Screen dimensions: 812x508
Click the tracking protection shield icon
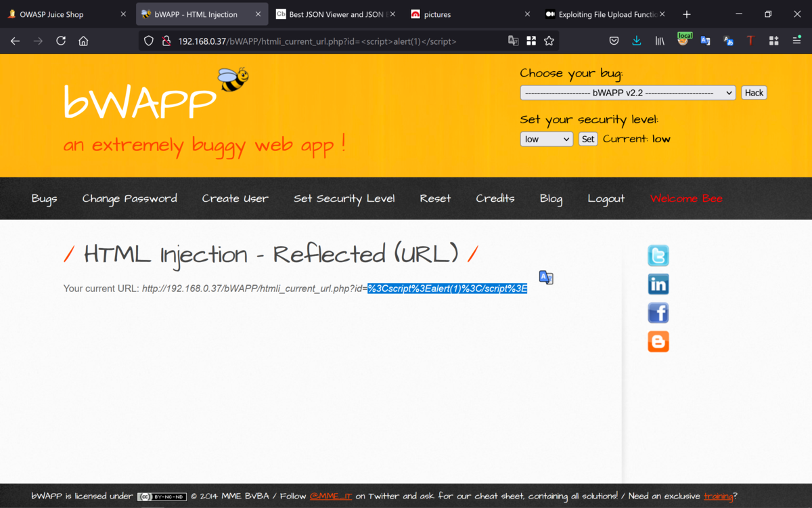pos(149,41)
